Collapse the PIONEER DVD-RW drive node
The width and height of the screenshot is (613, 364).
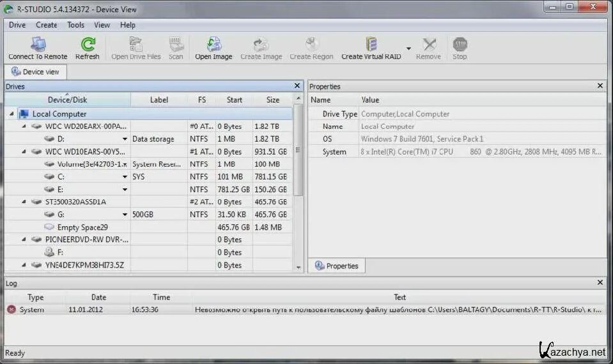click(24, 239)
